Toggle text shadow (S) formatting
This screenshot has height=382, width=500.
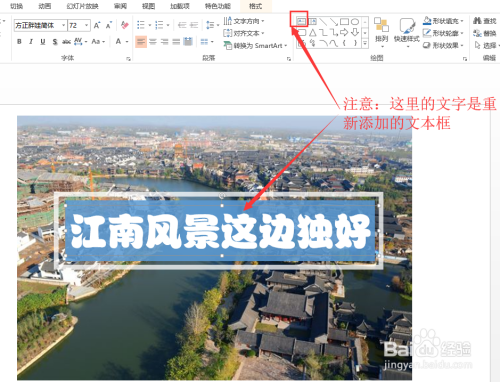pyautogui.click(x=55, y=42)
